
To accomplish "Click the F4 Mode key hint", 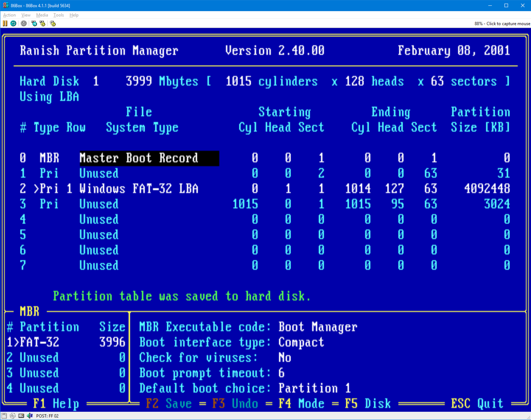I will (301, 404).
